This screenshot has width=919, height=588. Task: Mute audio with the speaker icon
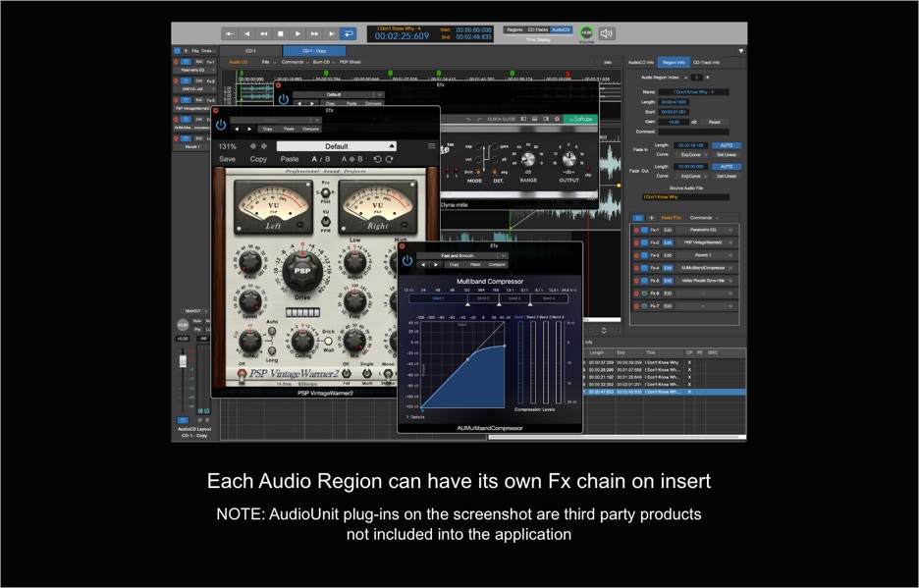(607, 33)
